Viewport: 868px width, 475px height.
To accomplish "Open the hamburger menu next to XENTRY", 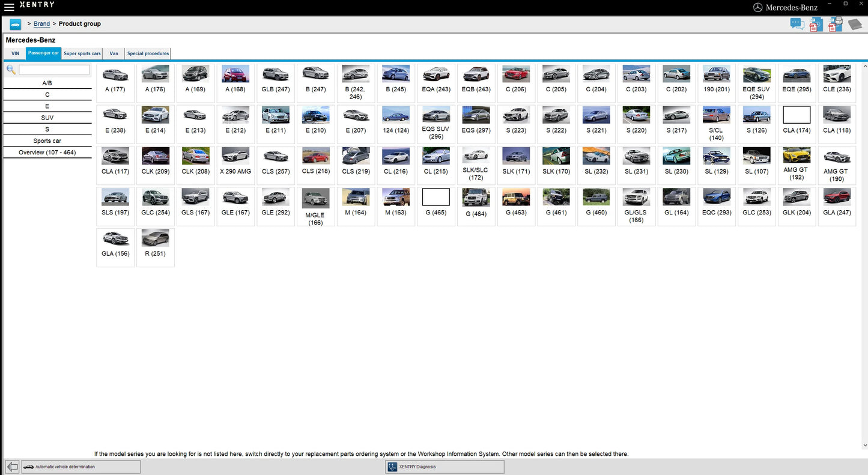I will 9,7.
